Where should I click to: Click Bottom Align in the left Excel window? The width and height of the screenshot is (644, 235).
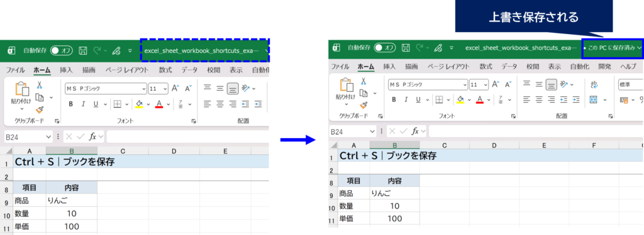click(233, 88)
